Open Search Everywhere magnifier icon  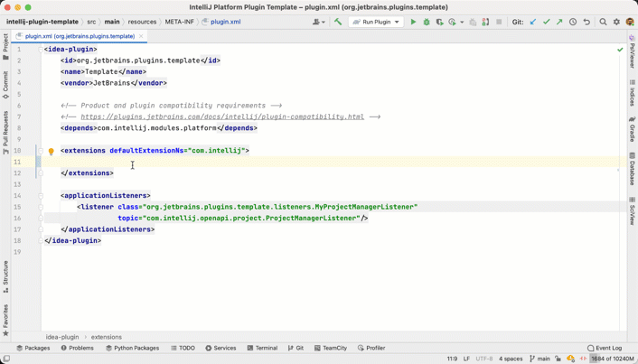pos(603,22)
